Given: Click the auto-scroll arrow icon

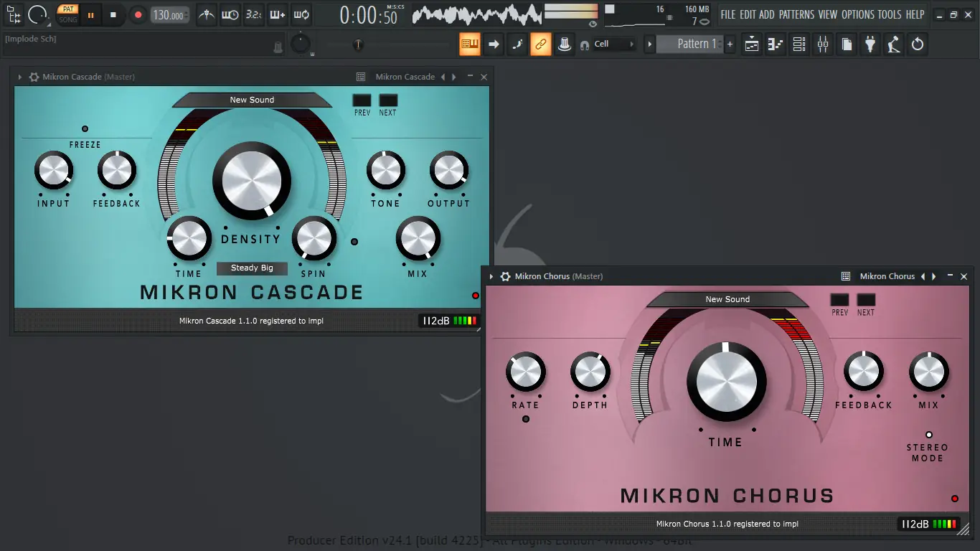Looking at the screenshot, I should pyautogui.click(x=494, y=44).
